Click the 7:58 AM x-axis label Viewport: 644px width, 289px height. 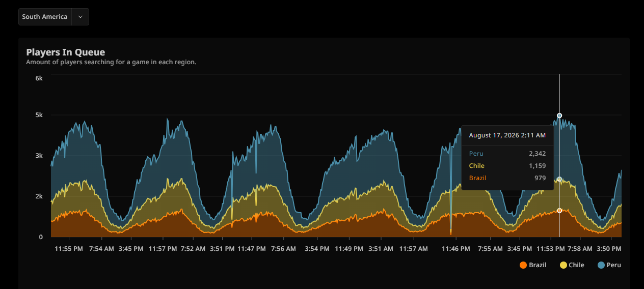580,249
